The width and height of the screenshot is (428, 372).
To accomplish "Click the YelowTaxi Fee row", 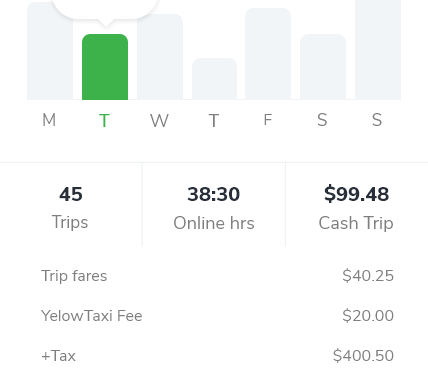I will [x=217, y=316].
